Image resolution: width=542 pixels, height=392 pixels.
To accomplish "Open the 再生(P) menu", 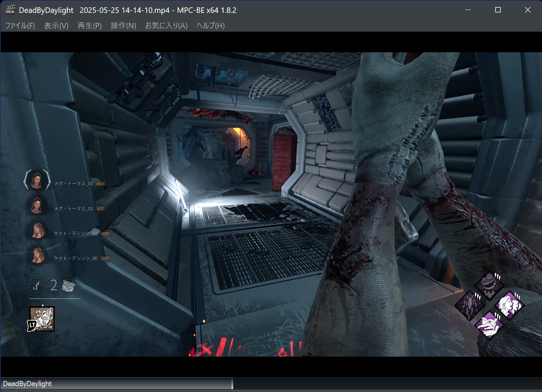I will click(x=89, y=26).
